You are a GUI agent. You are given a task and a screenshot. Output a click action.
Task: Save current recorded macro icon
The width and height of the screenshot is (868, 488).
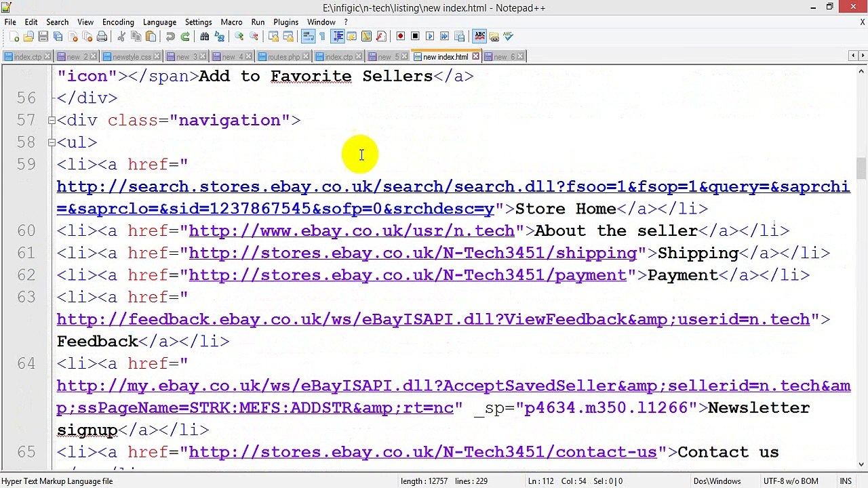(x=459, y=37)
